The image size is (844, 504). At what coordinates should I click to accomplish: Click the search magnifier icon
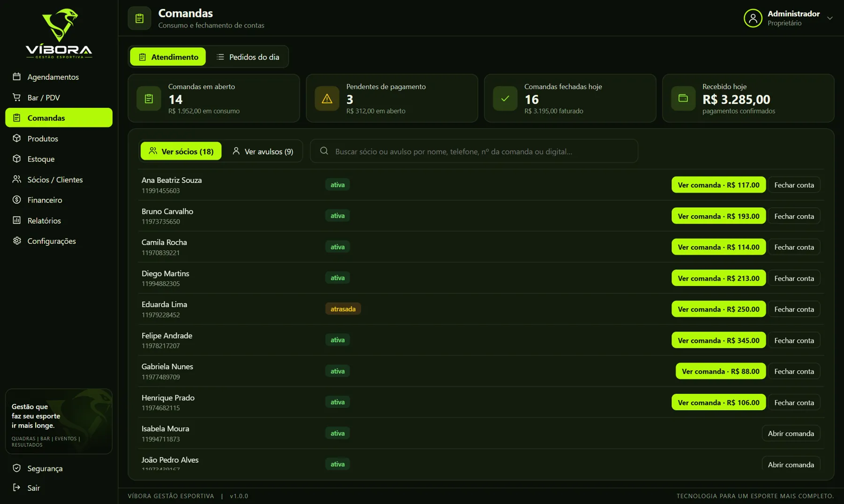pyautogui.click(x=324, y=151)
